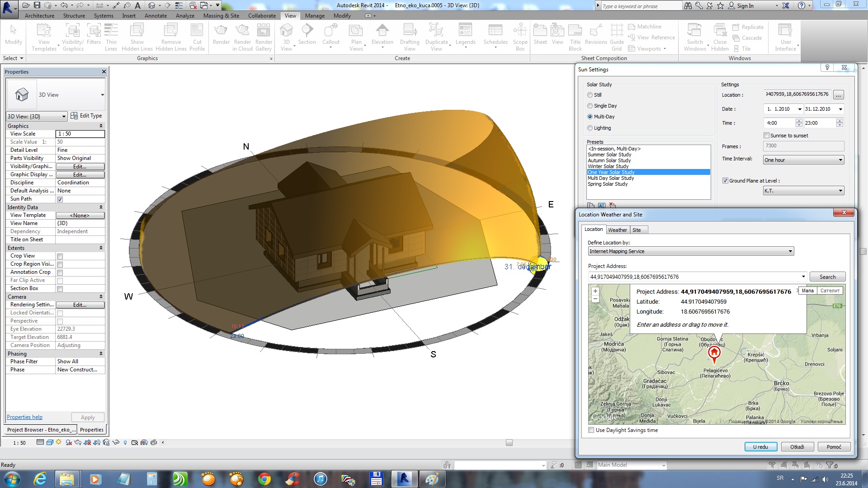
Task: Enable Sunrise to sunset checkbox
Action: click(767, 136)
